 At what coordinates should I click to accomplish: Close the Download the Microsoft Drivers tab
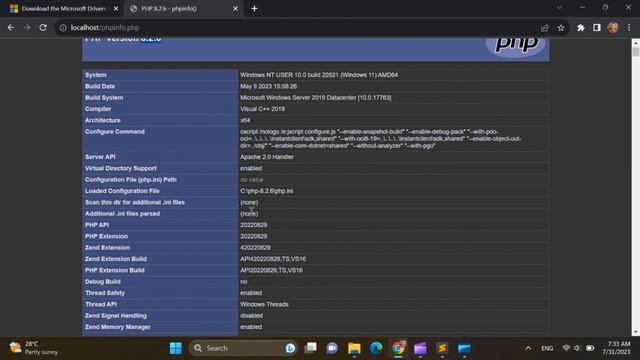116,9
